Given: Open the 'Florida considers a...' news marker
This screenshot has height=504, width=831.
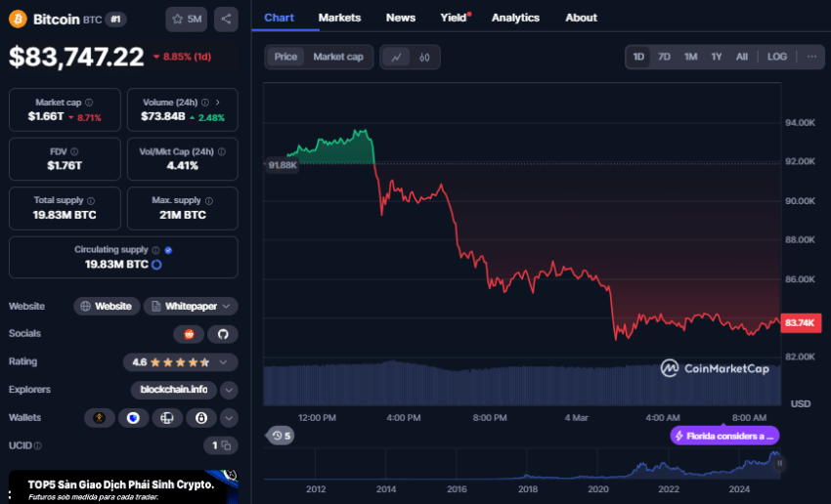Looking at the screenshot, I should 723,436.
